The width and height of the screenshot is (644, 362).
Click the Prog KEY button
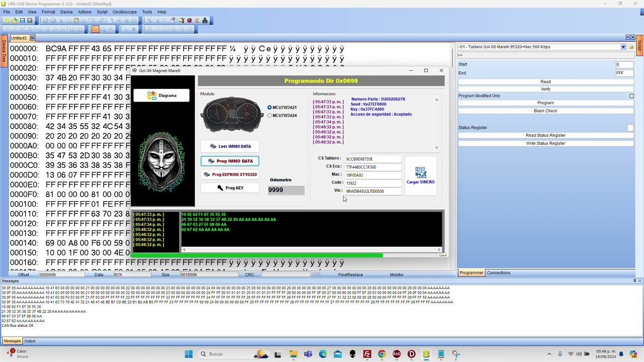[x=230, y=188]
